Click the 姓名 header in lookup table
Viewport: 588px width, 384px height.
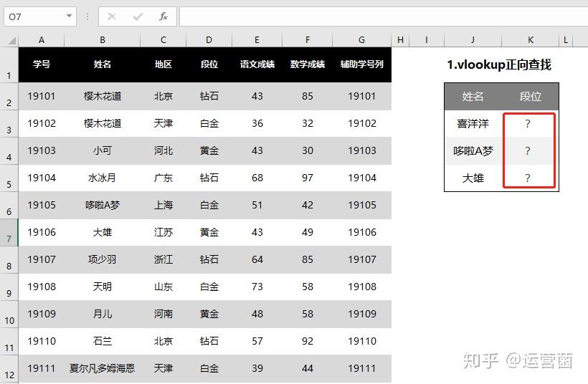tap(473, 97)
